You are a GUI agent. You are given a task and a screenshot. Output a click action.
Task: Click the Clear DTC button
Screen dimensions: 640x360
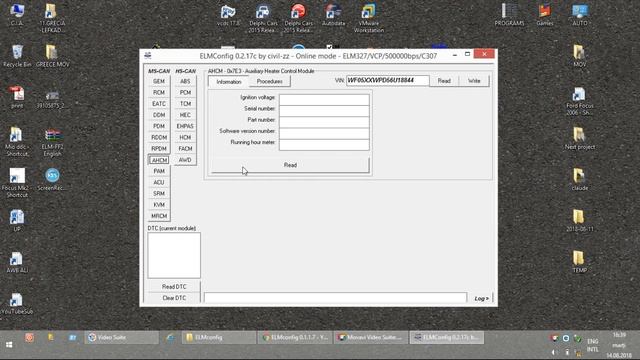[x=174, y=298]
